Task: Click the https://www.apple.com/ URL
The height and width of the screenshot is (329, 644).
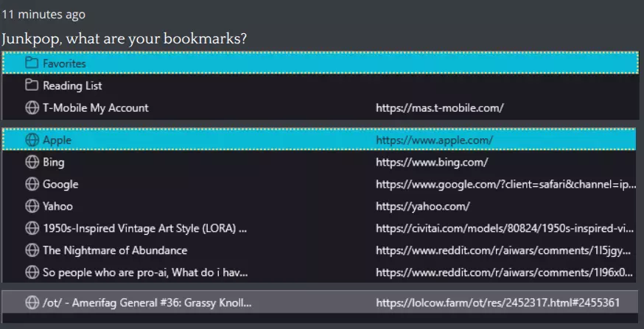Action: coord(434,141)
